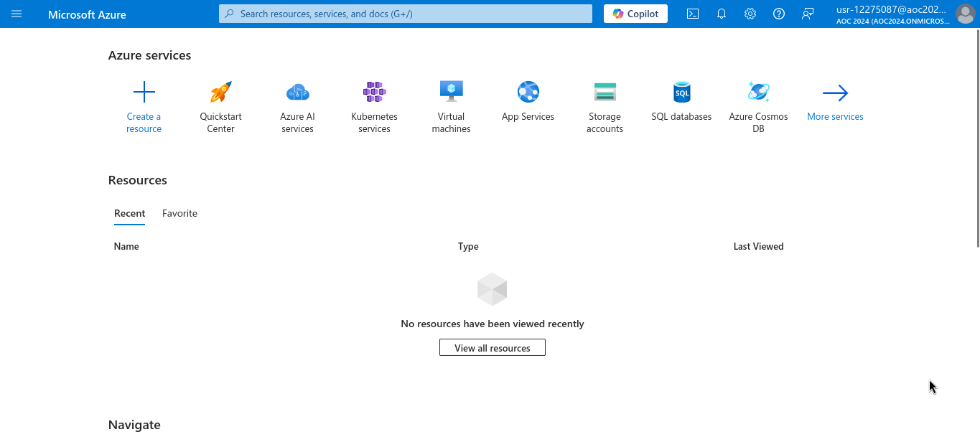Open the feedback icon in header
Image resolution: width=980 pixels, height=442 pixels.
[x=808, y=14]
